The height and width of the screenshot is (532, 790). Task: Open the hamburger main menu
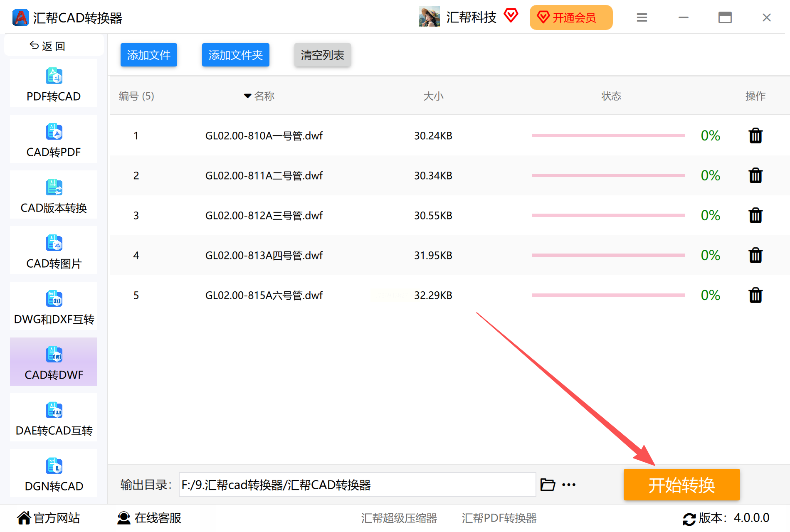point(642,17)
